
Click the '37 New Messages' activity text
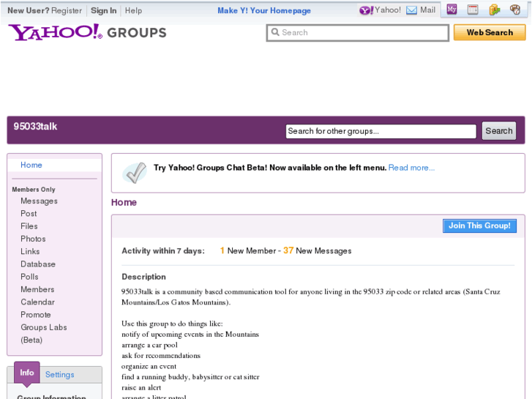tap(318, 251)
